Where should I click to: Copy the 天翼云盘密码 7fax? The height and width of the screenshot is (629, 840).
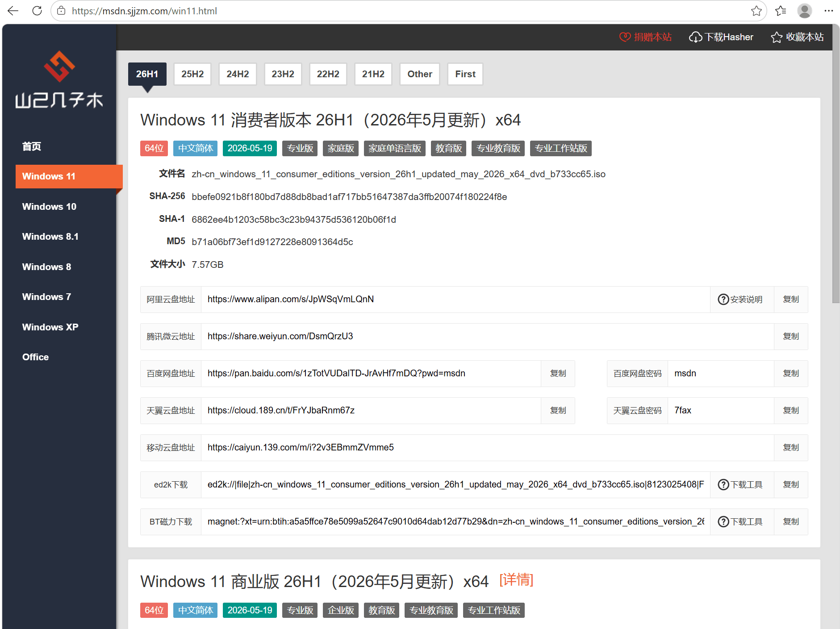coord(791,411)
